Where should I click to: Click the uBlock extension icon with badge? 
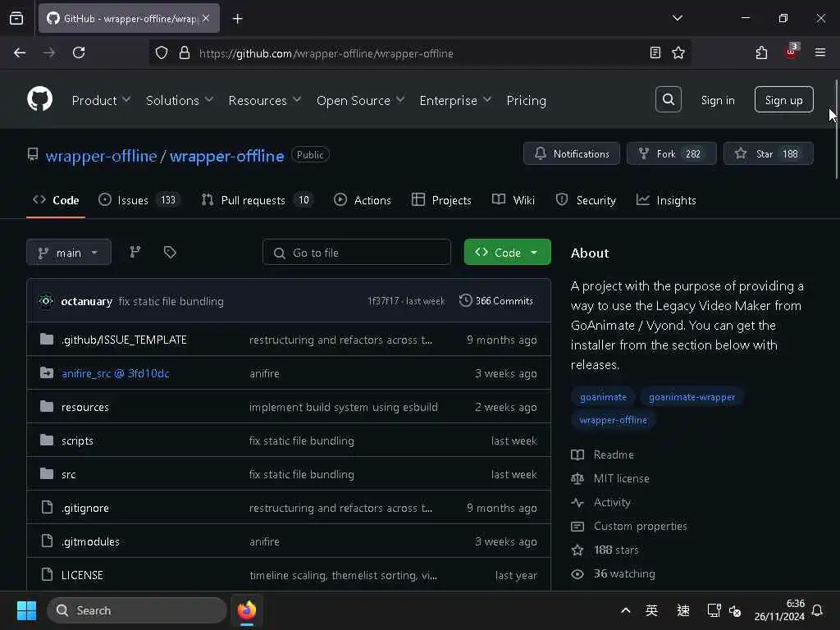pyautogui.click(x=791, y=52)
